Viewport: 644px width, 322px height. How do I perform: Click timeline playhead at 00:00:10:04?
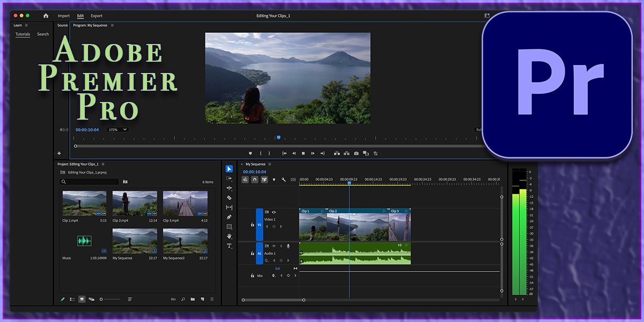tap(349, 183)
